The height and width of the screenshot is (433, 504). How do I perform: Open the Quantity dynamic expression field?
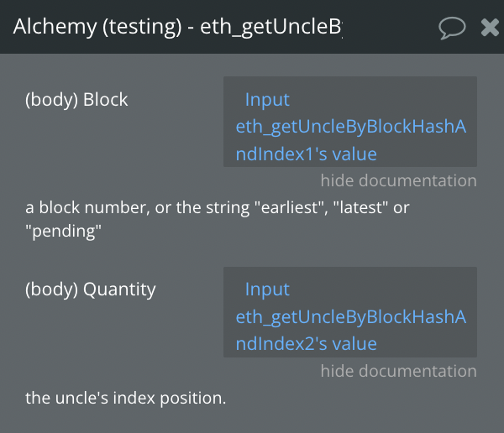350,312
